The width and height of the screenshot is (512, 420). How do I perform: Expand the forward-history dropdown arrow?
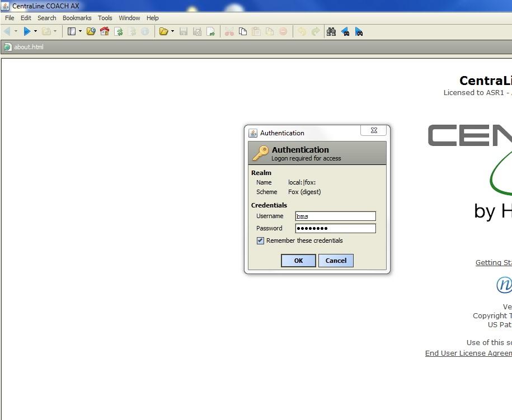tap(35, 31)
